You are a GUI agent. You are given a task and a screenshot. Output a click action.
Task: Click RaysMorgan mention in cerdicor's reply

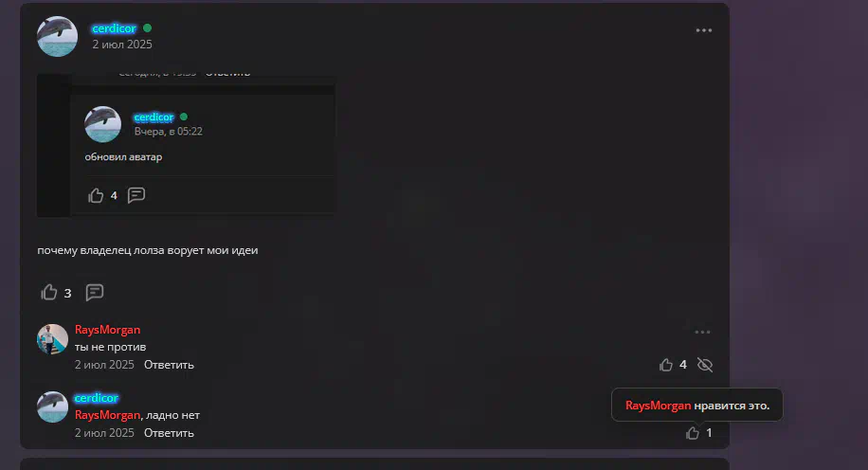point(107,415)
